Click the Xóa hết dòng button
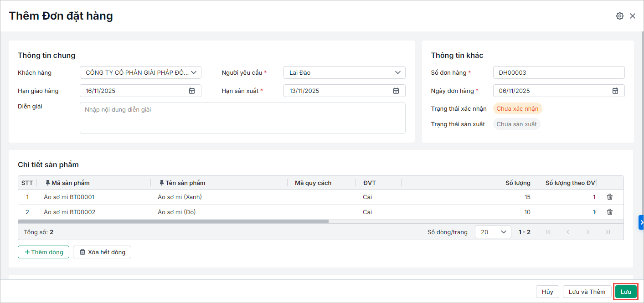The width and height of the screenshot is (644, 303). coord(102,252)
